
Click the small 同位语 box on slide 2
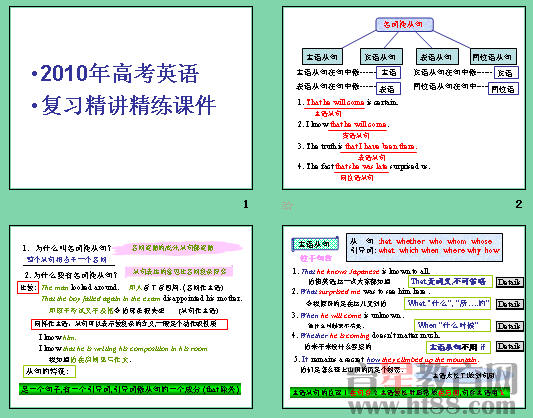(503, 89)
